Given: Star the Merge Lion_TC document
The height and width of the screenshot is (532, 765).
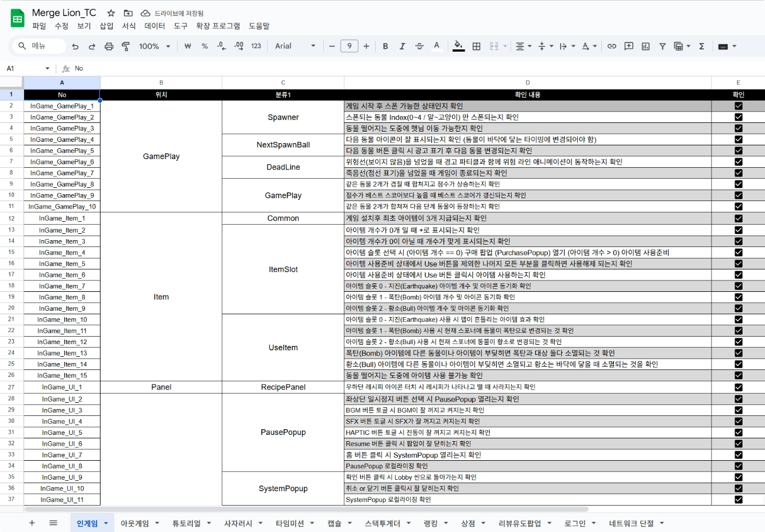Looking at the screenshot, I should pyautogui.click(x=111, y=13).
